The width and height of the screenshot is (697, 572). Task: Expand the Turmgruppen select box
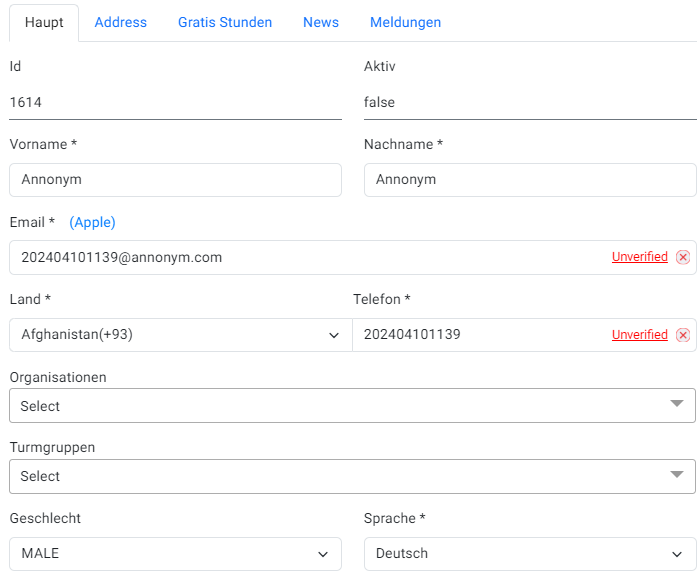click(x=352, y=476)
